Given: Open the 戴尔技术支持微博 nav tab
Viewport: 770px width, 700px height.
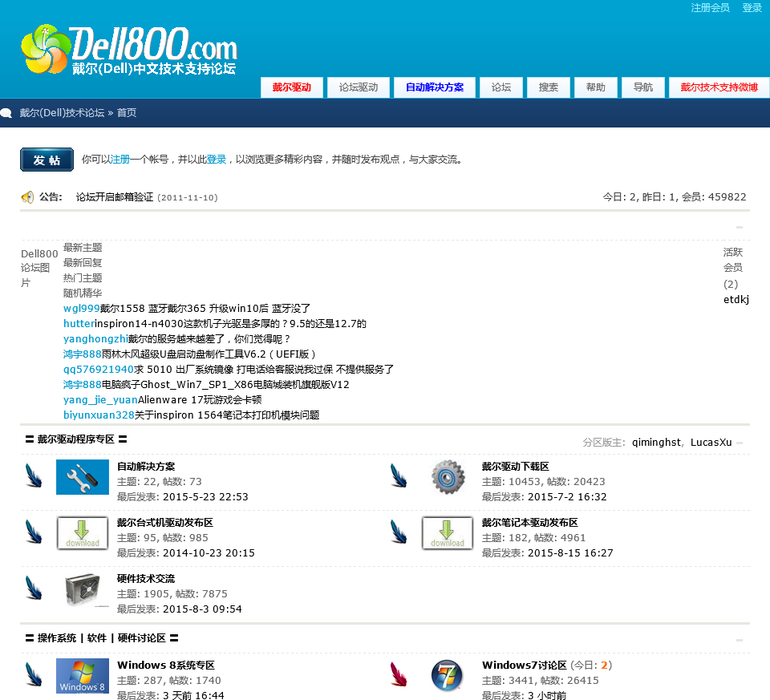Looking at the screenshot, I should pyautogui.click(x=719, y=87).
